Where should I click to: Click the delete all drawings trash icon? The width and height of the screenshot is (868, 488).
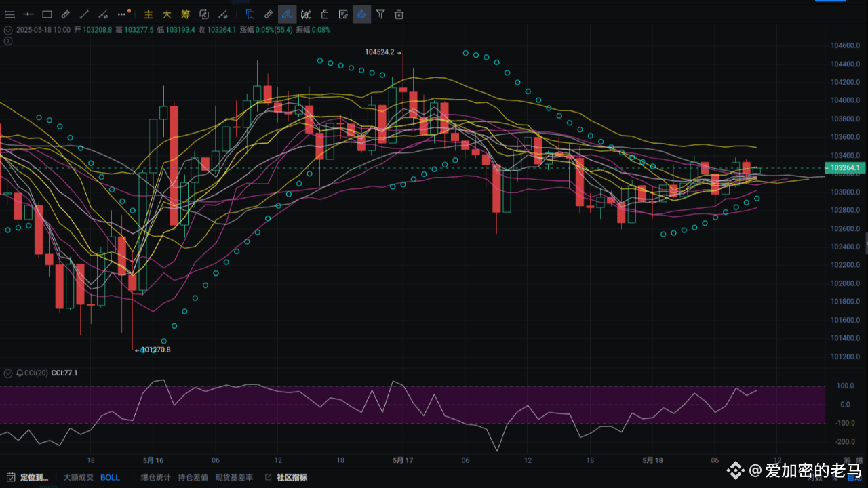pyautogui.click(x=399, y=14)
